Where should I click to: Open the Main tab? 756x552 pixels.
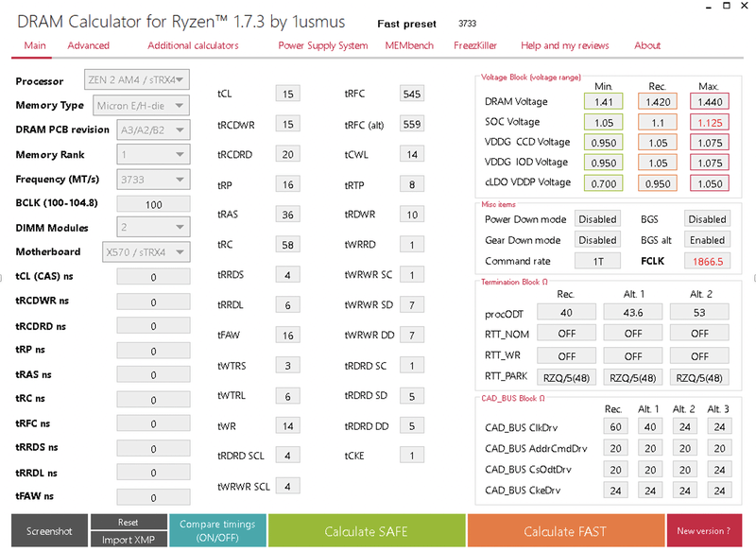point(35,45)
